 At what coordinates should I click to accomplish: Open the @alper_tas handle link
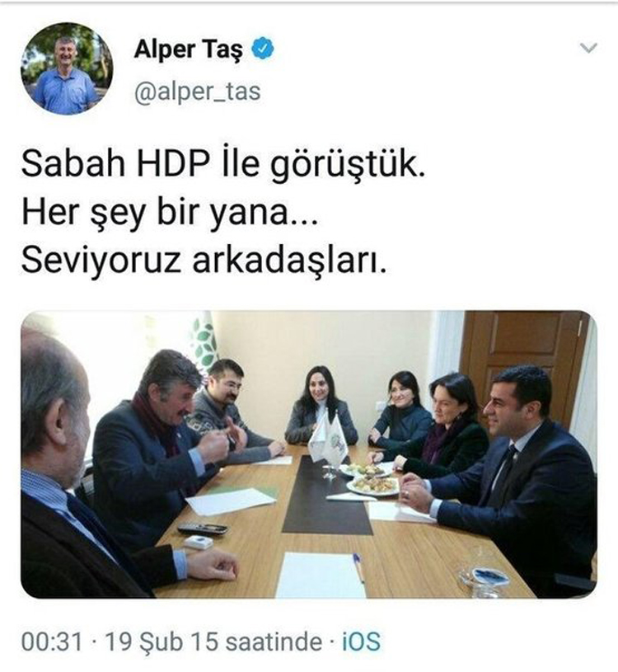click(198, 92)
